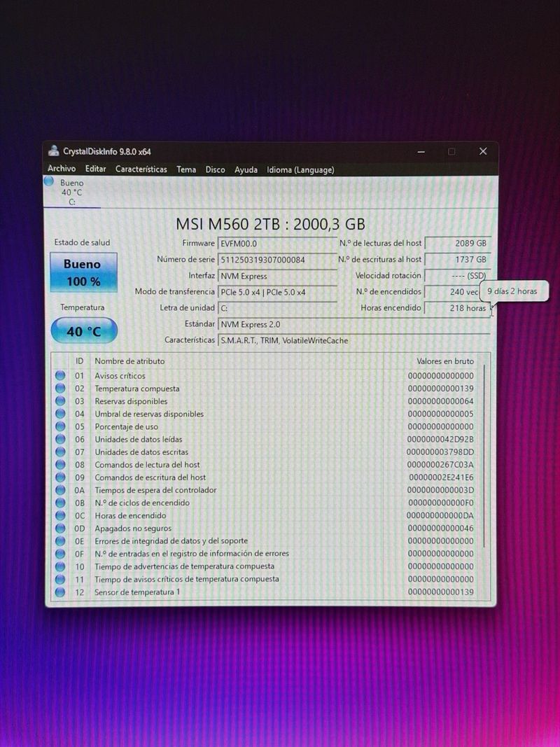The height and width of the screenshot is (747, 560).
Task: Click status circle of Avisos críticos row
Action: 60,375
